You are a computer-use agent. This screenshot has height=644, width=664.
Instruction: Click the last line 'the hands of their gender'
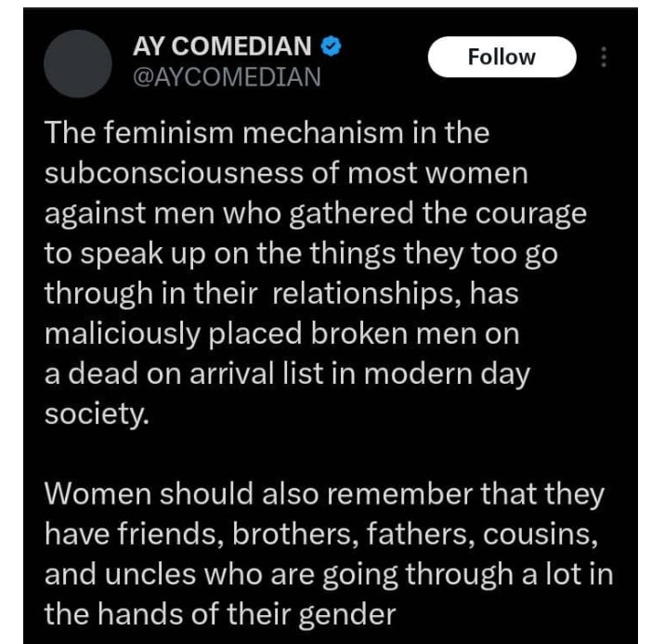point(220,614)
